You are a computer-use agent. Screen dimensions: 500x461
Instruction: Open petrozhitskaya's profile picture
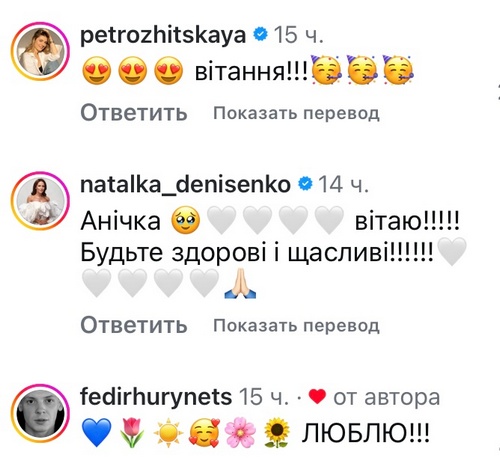[x=40, y=51]
